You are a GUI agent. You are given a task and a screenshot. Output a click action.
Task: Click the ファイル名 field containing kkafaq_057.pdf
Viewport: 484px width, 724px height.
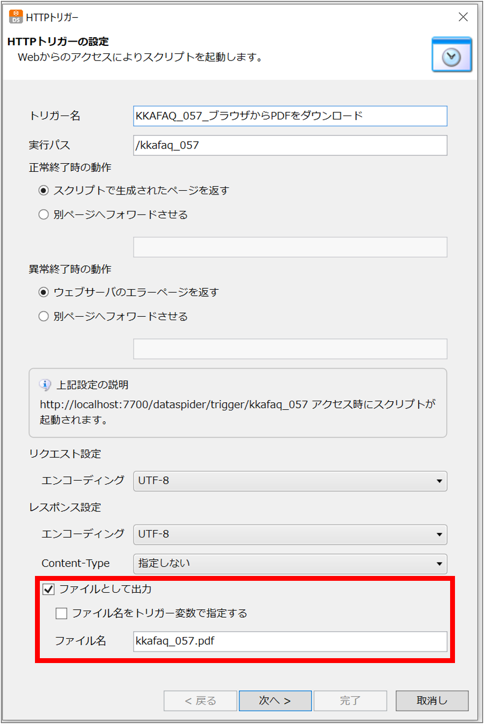point(290,641)
